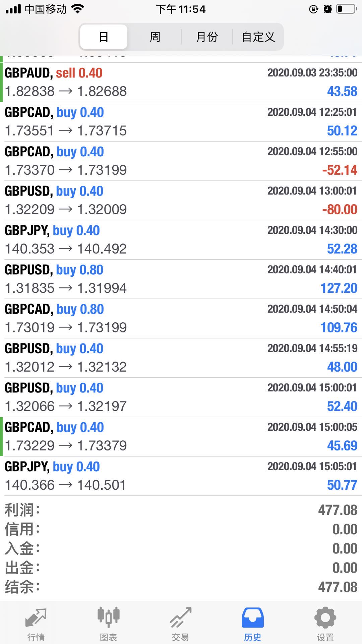Open the GBPJPY trade at 14:30:00
The image size is (362, 644).
click(x=181, y=239)
